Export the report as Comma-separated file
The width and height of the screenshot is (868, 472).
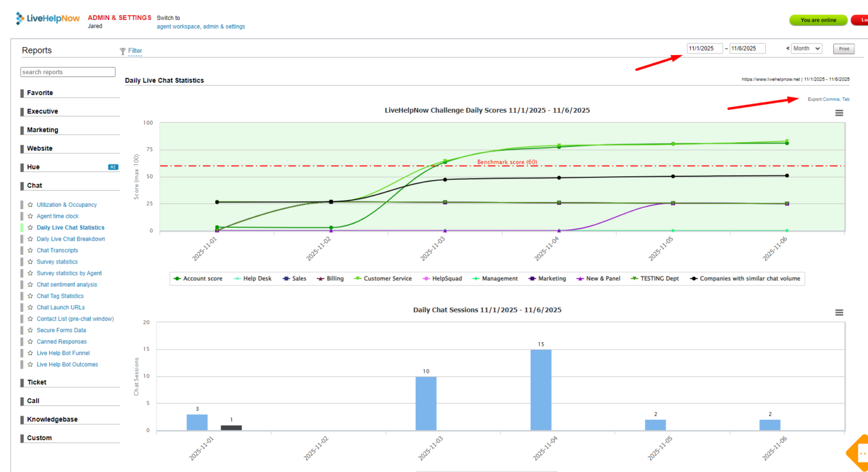pos(831,99)
